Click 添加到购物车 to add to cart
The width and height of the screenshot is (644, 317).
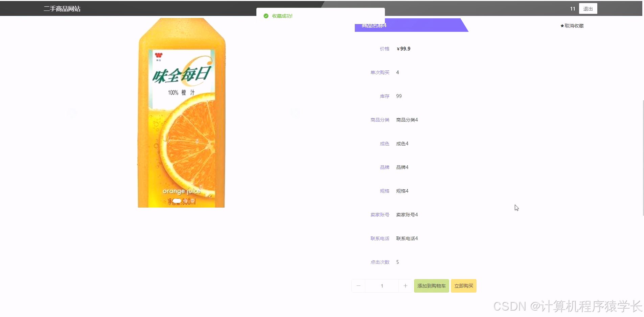431,286
